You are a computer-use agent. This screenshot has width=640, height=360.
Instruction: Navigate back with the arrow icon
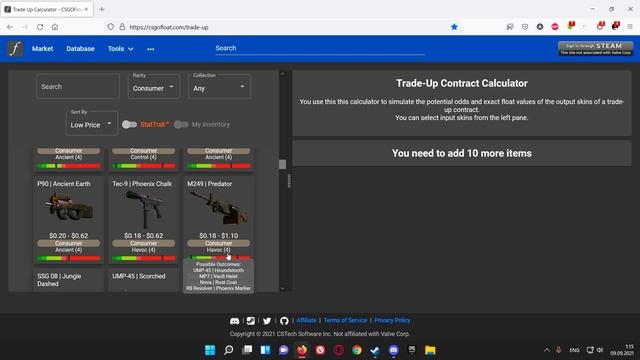(10, 27)
